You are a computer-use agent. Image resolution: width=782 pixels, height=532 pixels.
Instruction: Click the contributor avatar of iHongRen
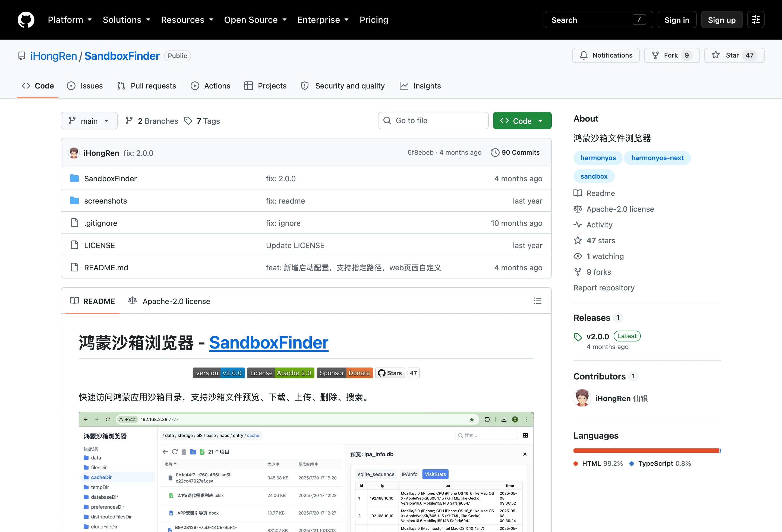pos(582,398)
